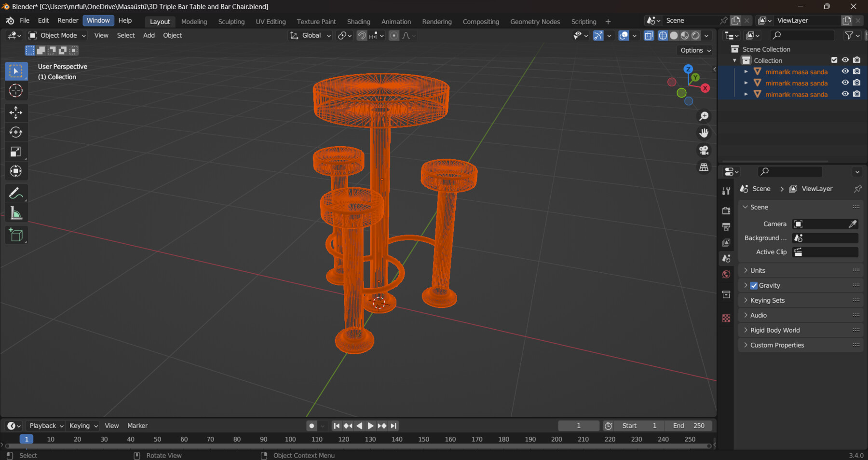This screenshot has width=868, height=460.
Task: Select the Scale tool
Action: point(16,151)
